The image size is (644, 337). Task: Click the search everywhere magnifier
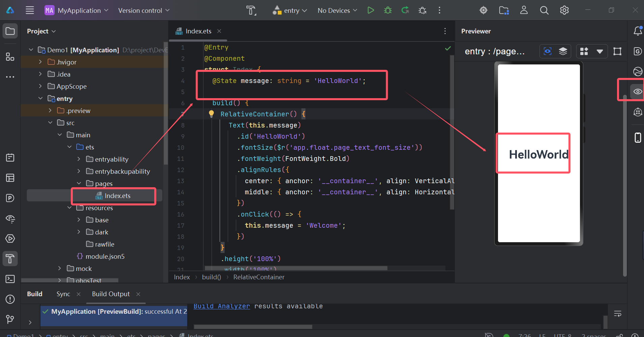click(544, 10)
